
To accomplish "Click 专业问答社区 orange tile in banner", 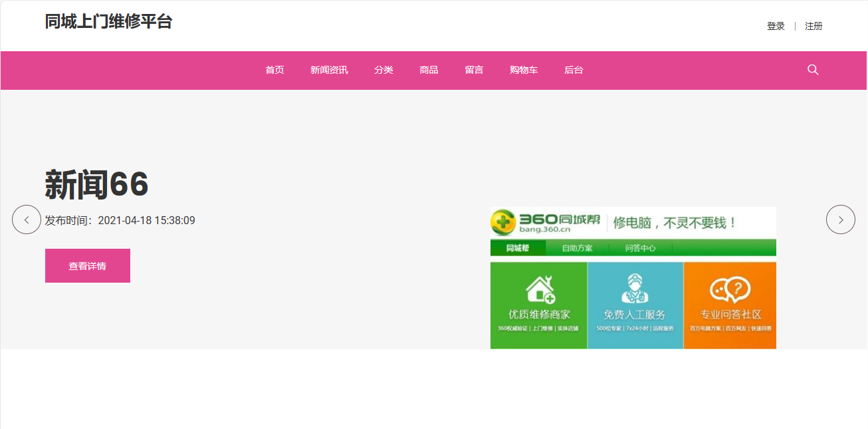I will 730,305.
